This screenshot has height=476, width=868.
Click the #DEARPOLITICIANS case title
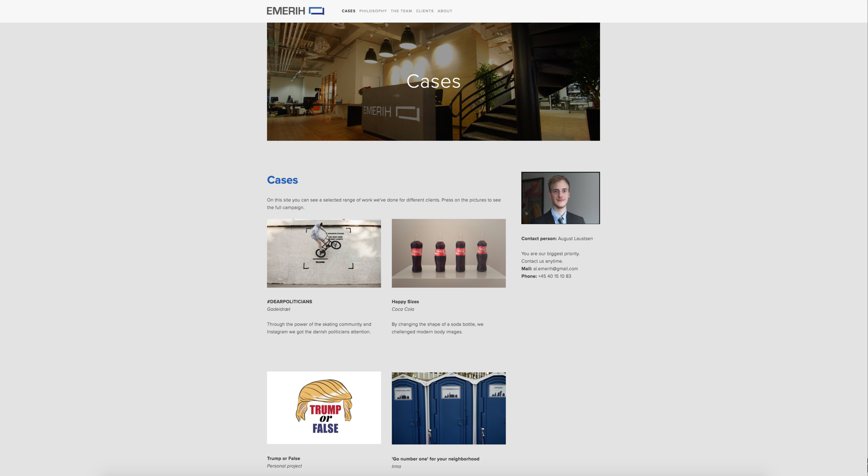289,301
